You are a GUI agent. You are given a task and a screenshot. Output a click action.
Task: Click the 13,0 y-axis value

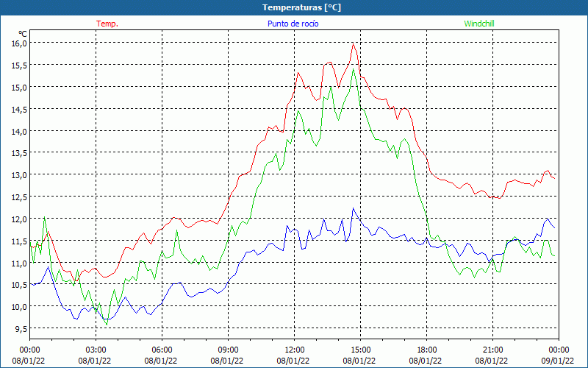pos(20,175)
